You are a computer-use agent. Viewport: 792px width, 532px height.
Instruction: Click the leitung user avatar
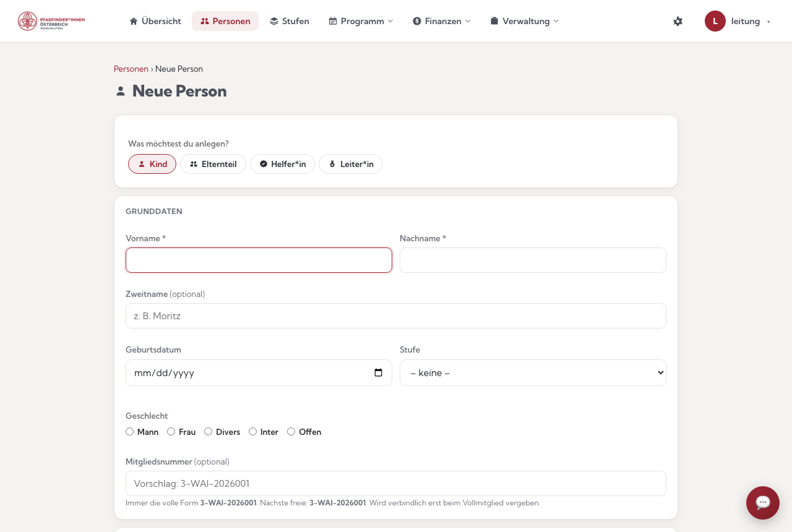pos(715,21)
